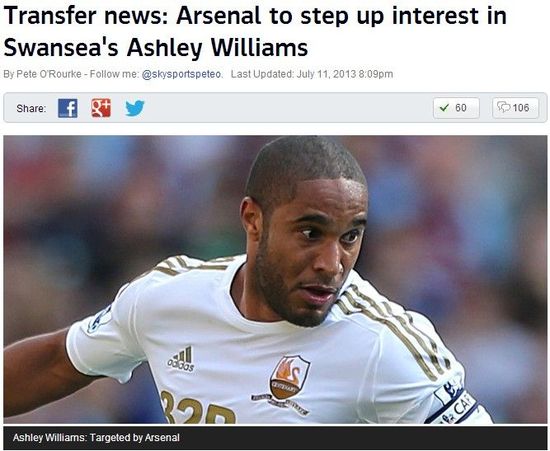Click the green checkmark recommend icon
This screenshot has height=451, width=550.
point(444,108)
